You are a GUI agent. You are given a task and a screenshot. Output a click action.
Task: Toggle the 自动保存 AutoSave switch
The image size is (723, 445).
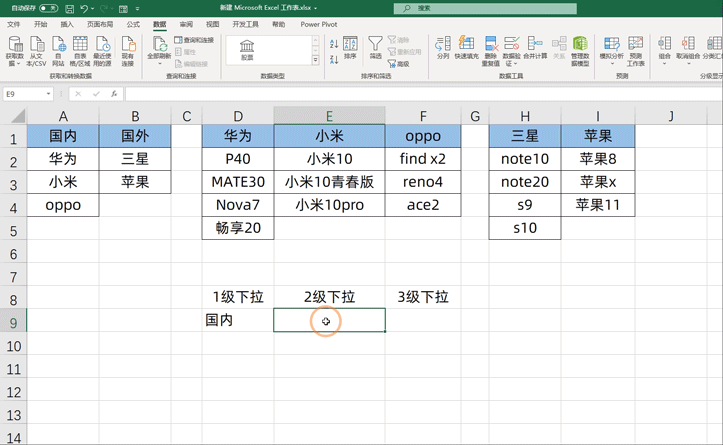point(48,8)
